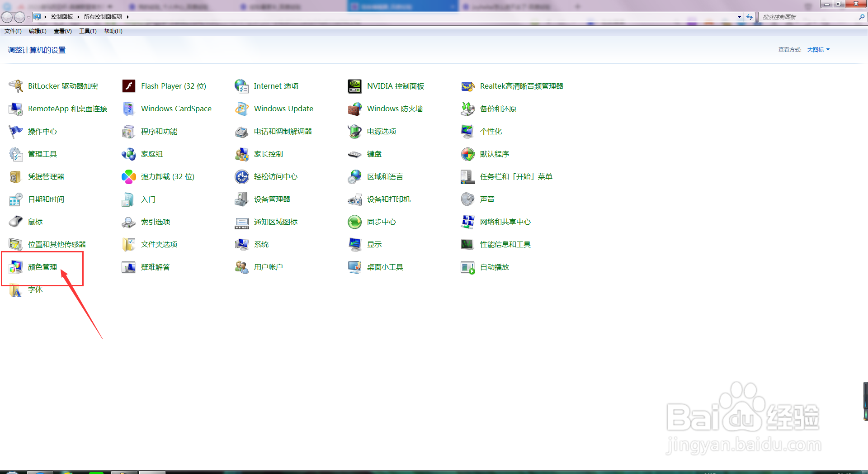This screenshot has width=868, height=474.
Task: Open the 区域和语言 link
Action: point(385,176)
